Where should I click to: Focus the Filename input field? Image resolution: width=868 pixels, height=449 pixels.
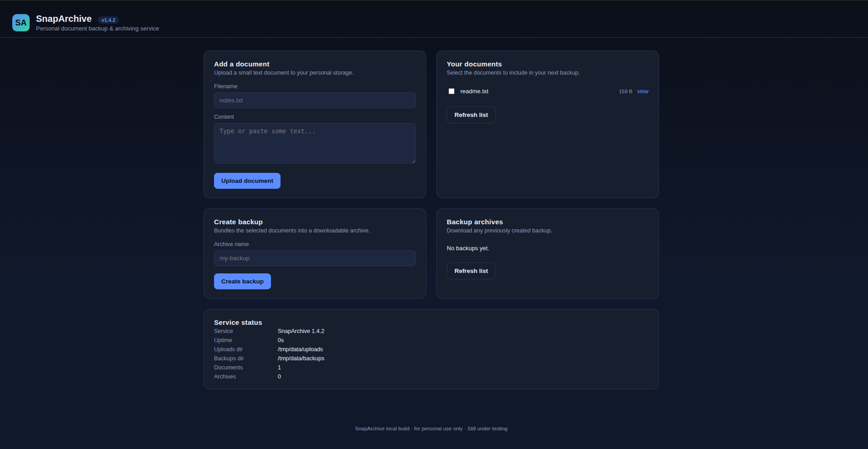pyautogui.click(x=315, y=101)
